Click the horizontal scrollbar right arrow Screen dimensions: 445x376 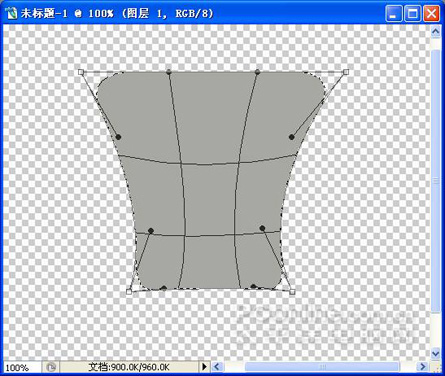(423, 367)
